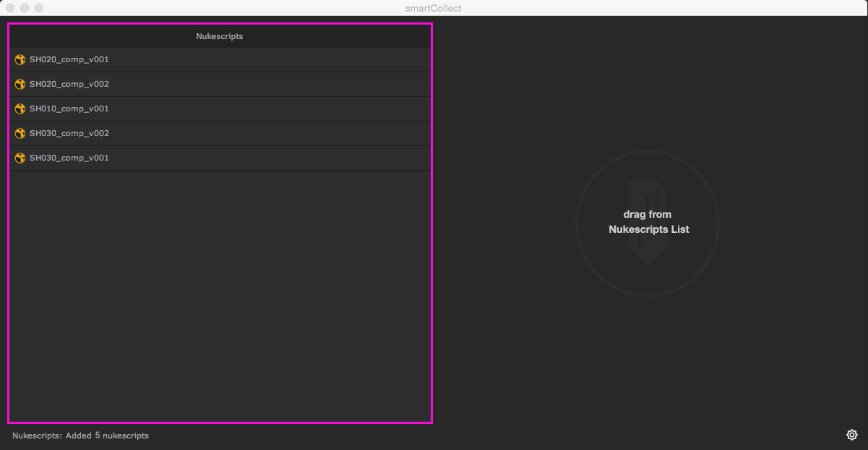Screen dimensions: 868x450
Task: Highlight the SH030_comp_v001 list entry
Action: coord(69,158)
